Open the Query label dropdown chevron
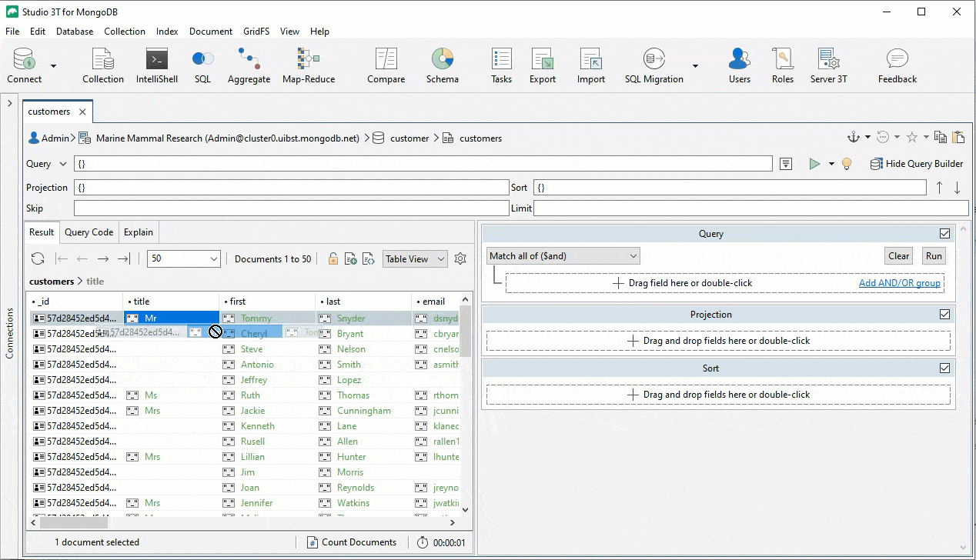The width and height of the screenshot is (976, 560). click(63, 164)
